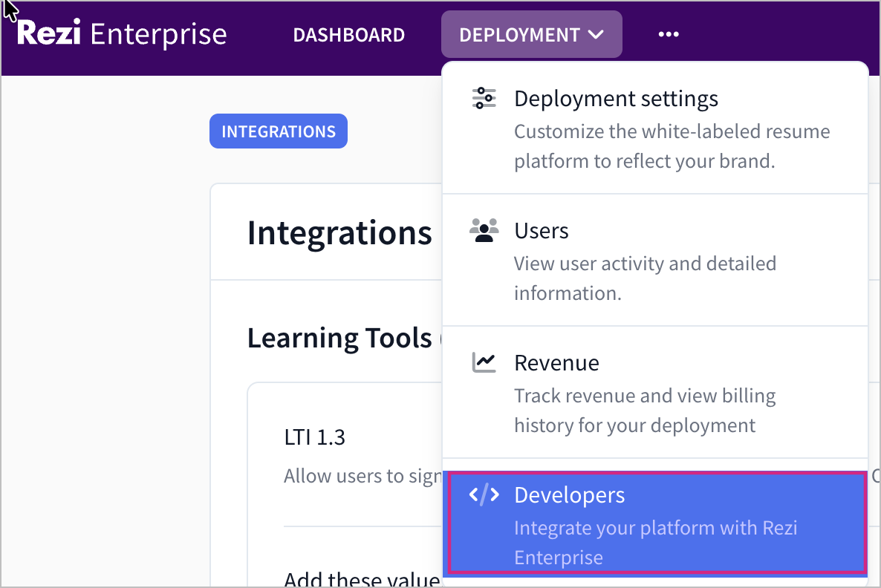Click the Users people icon
Screen dimensions: 881x588
(484, 230)
